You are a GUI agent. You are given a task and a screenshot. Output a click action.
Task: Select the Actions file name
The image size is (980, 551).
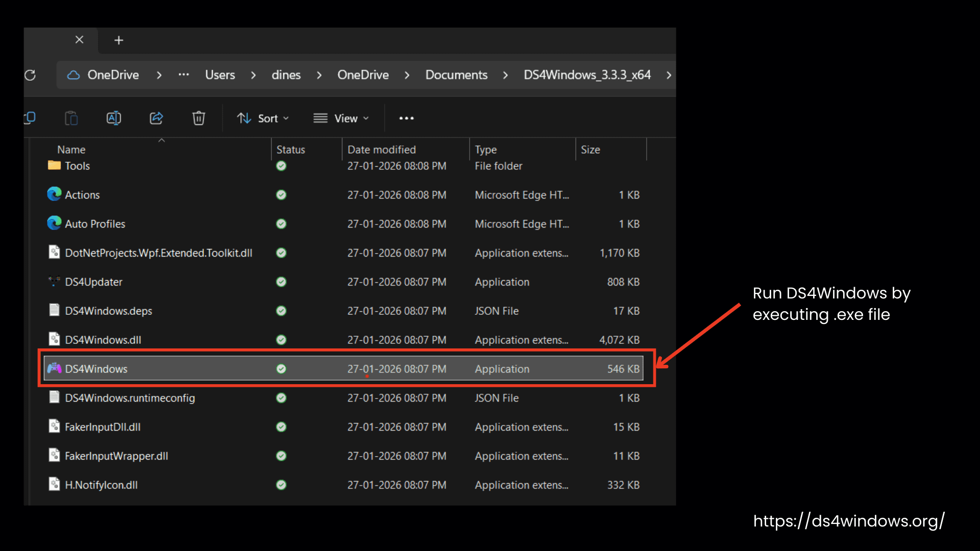pos(82,195)
